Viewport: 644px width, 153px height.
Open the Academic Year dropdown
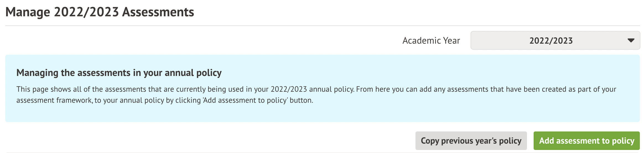point(555,41)
